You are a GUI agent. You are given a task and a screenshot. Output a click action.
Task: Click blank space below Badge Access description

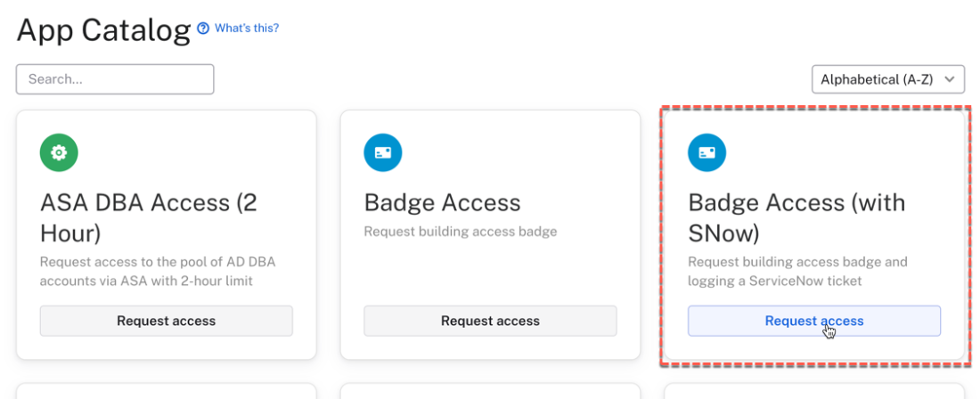[x=490, y=272]
